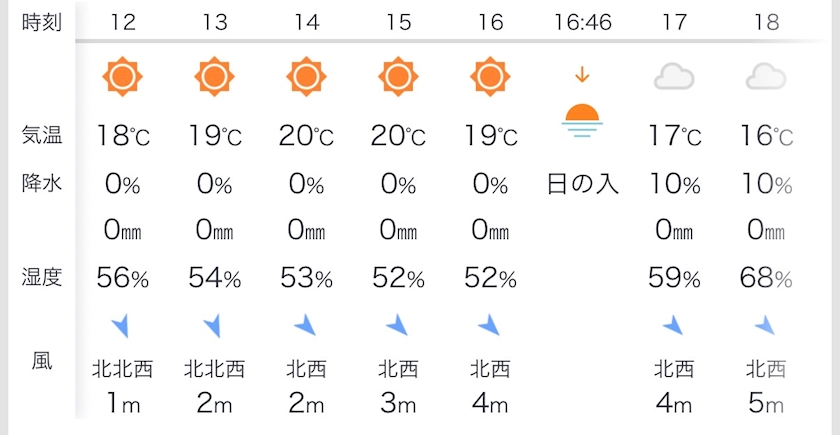Click the 5m wind speed value

tap(766, 403)
